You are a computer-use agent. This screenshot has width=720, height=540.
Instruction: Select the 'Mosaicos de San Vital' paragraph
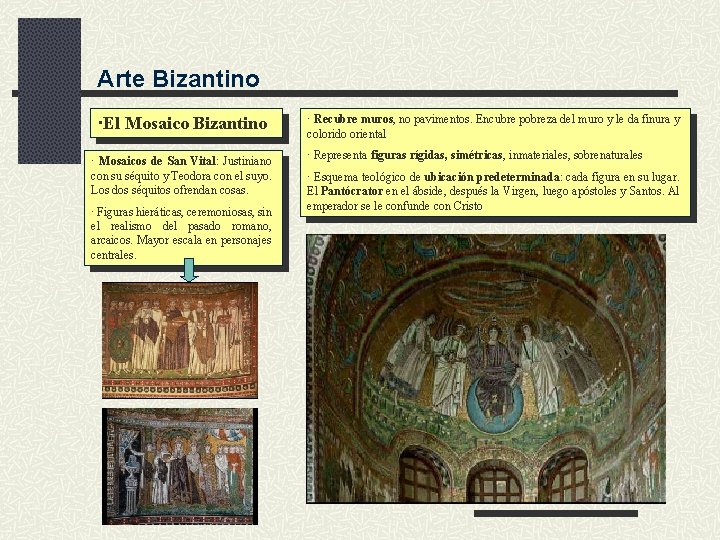point(181,175)
